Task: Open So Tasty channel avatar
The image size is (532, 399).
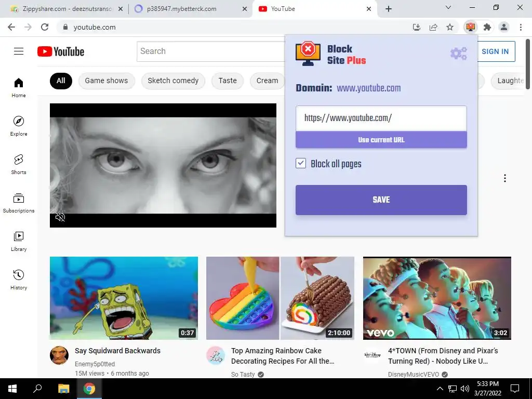Action: click(x=216, y=355)
